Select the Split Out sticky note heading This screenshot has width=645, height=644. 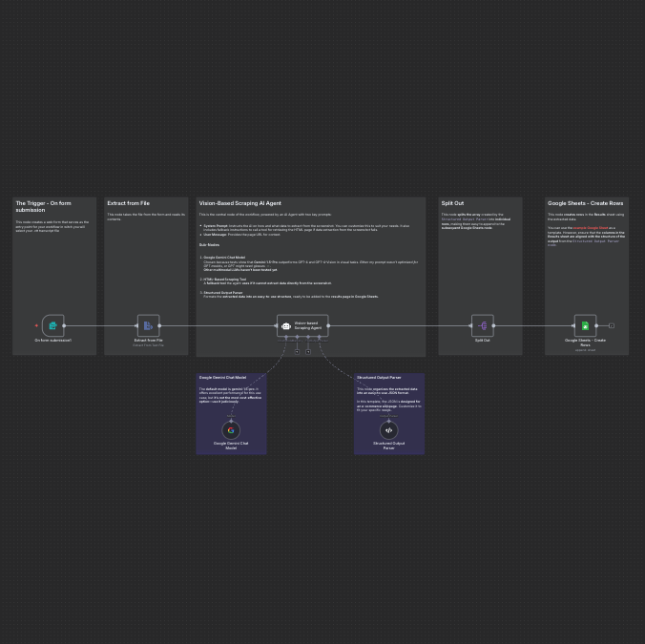tap(452, 203)
